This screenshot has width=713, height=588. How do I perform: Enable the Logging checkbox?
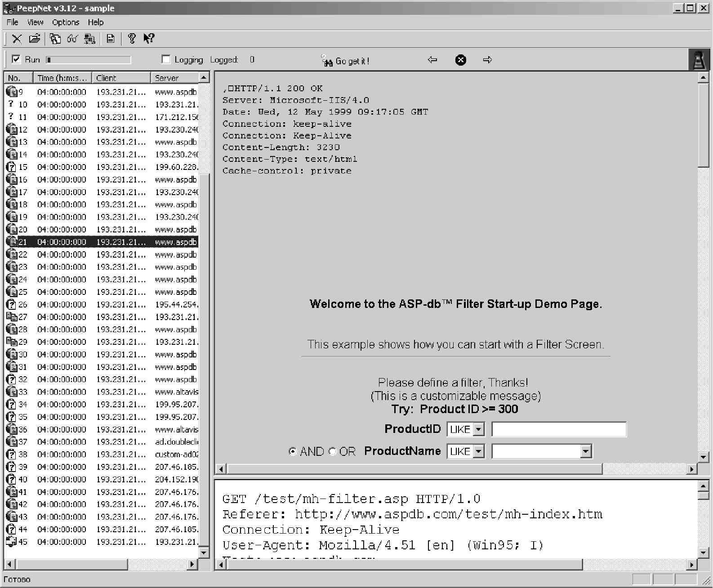click(x=166, y=59)
